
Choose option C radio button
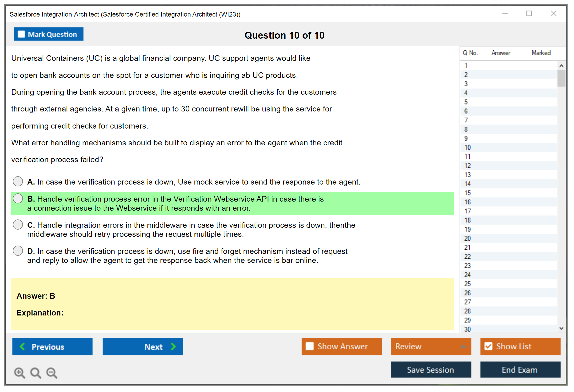18,225
